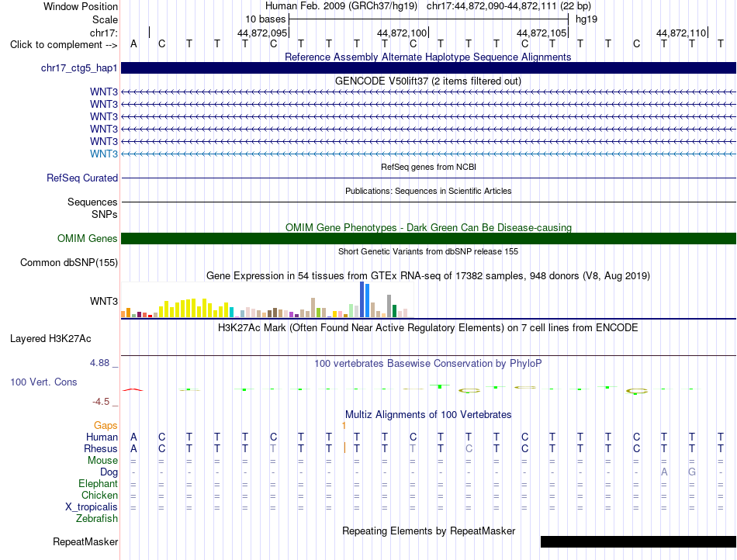The image size is (737, 560).
Task: Click the 44,872,100 ruler position
Action: pyautogui.click(x=402, y=33)
